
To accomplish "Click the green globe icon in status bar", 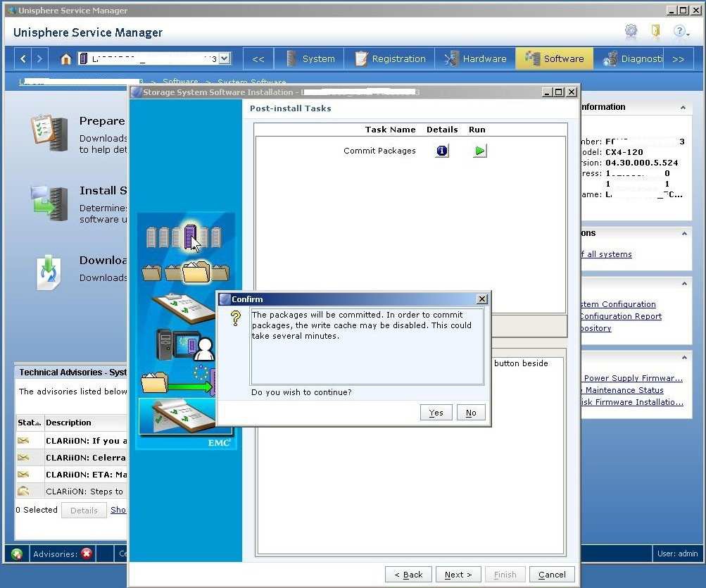I will point(17,553).
